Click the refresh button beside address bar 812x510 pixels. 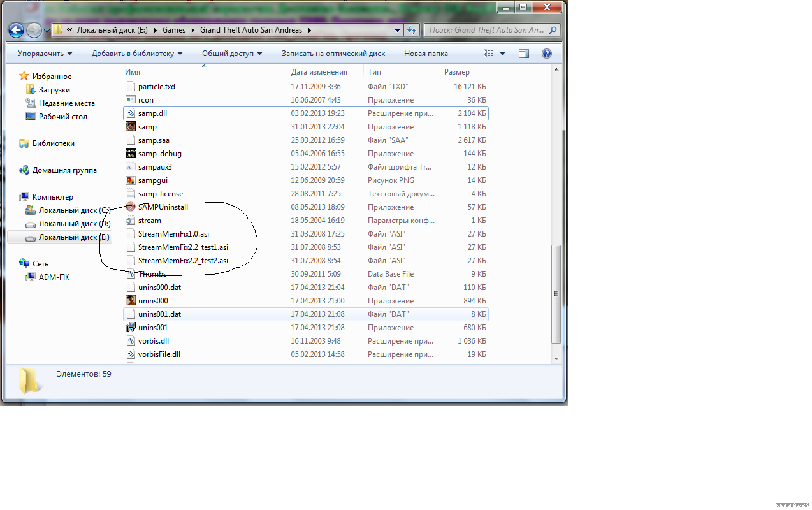click(412, 30)
